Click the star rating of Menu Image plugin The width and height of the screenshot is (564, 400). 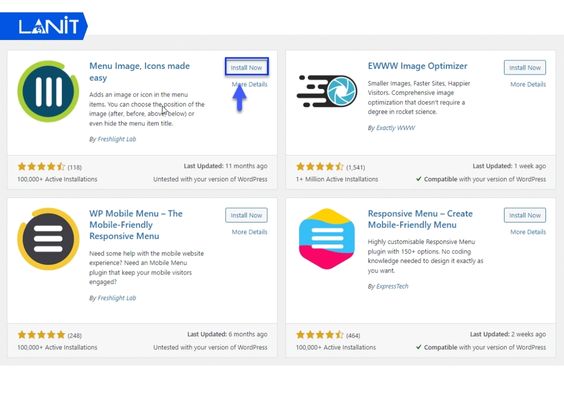41,167
